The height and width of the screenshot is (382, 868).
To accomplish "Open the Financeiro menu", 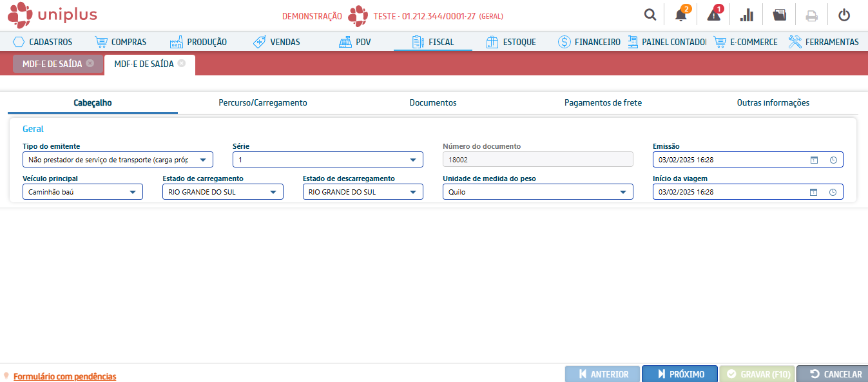I will [x=589, y=42].
